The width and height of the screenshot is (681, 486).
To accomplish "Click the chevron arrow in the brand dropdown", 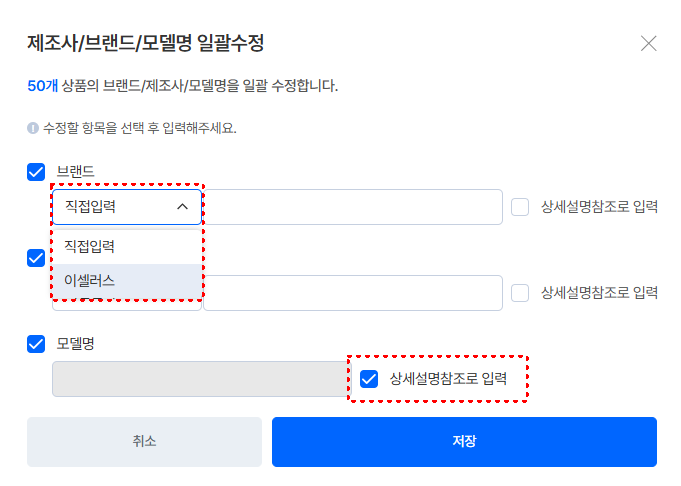I will click(182, 207).
